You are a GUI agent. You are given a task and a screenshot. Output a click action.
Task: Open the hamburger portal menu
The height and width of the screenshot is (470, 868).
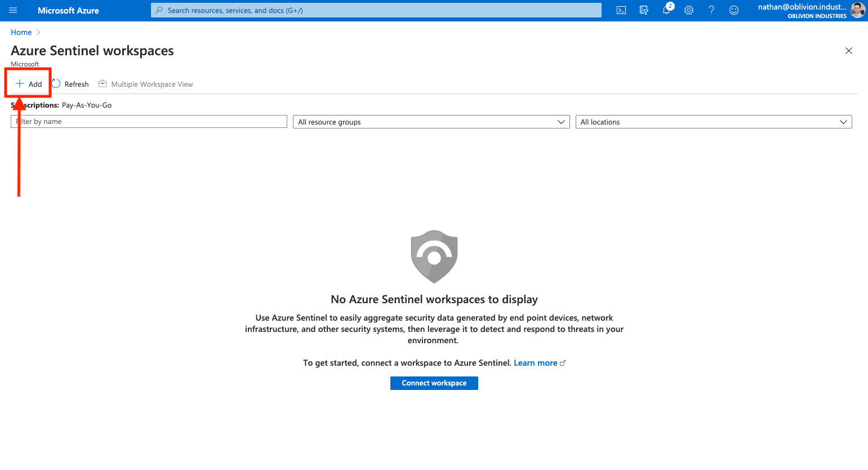click(x=13, y=10)
